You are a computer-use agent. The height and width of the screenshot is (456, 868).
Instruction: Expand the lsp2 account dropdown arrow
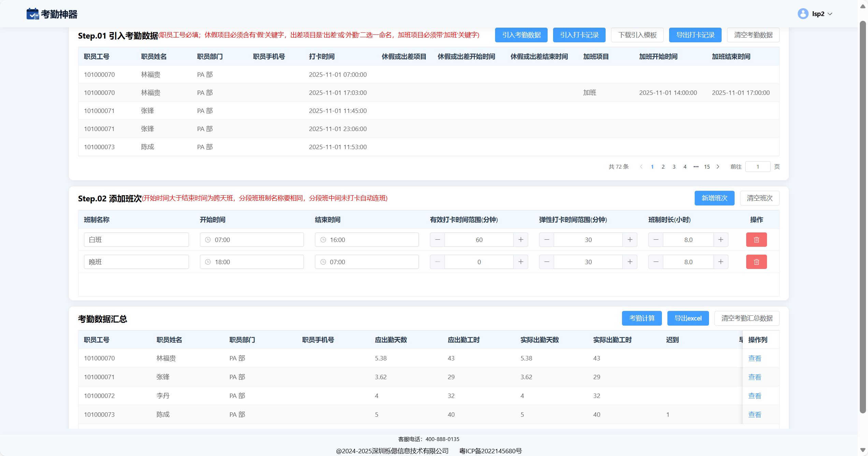pos(830,14)
